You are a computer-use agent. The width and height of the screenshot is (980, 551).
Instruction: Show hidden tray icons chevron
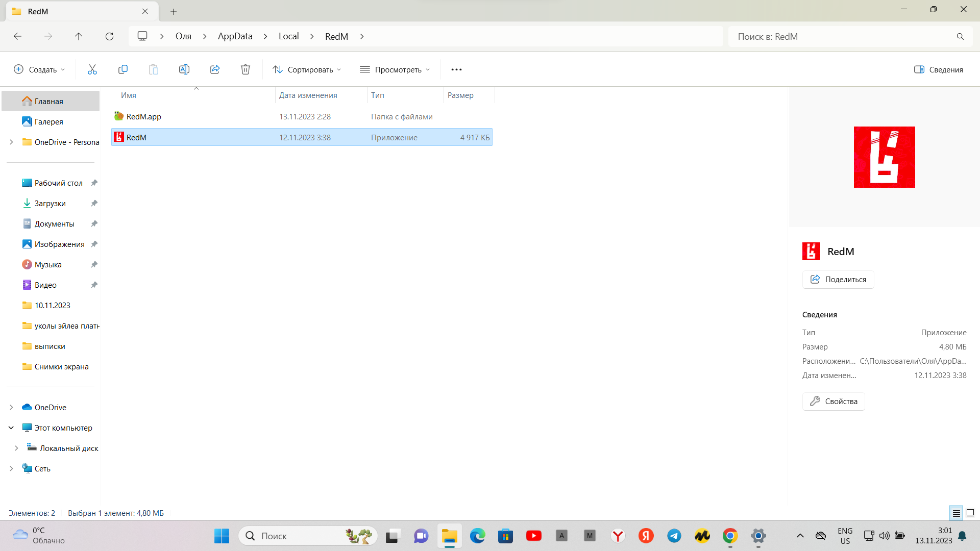(x=800, y=536)
